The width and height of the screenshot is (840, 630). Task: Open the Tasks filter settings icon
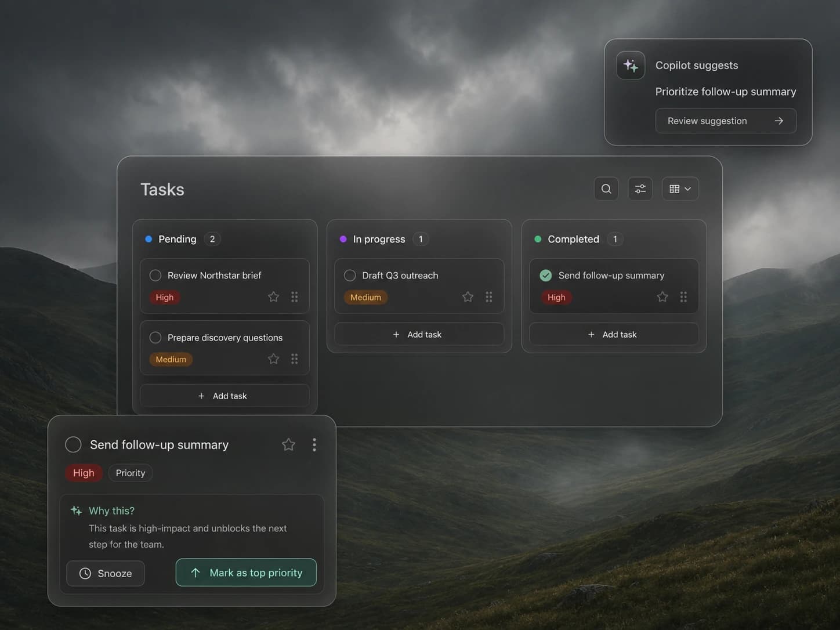point(640,189)
